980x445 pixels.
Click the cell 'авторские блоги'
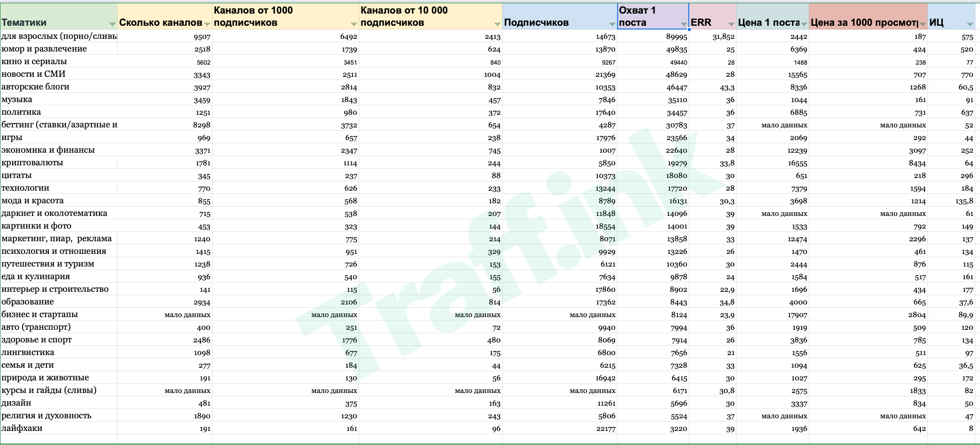tap(59, 87)
